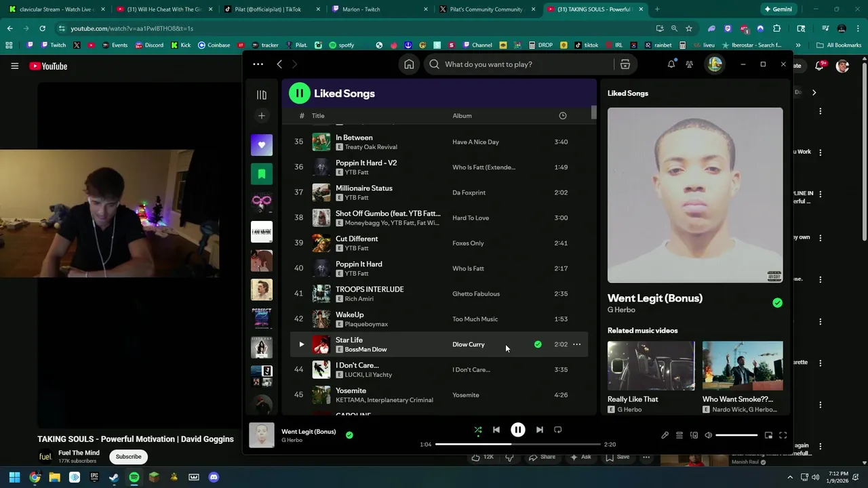Switch to clavicular Stream Kick tab
868x488 pixels.
pyautogui.click(x=56, y=9)
